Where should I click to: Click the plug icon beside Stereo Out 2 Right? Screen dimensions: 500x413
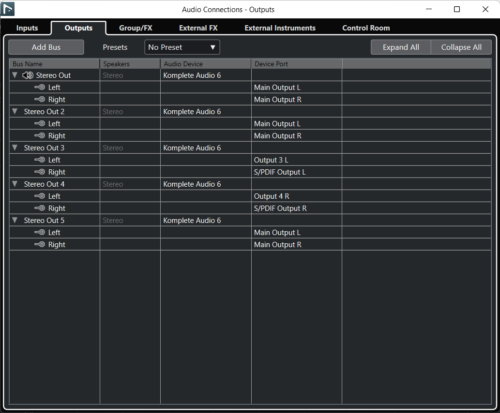coord(40,136)
